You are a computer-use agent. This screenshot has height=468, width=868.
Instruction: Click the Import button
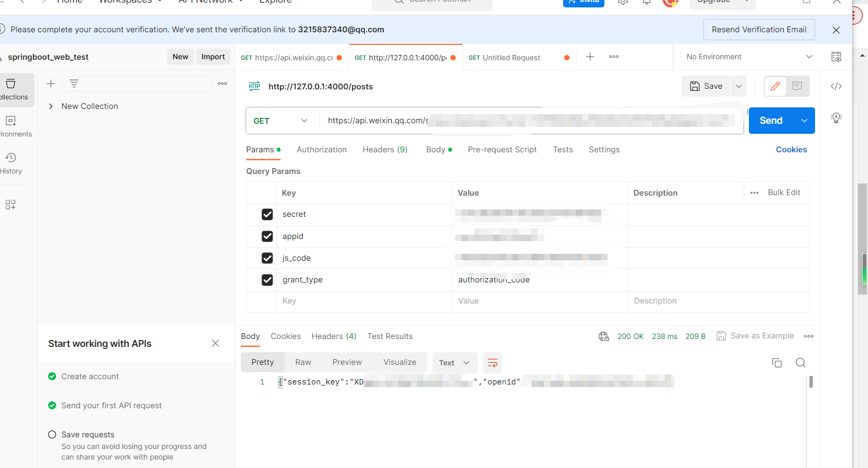213,57
